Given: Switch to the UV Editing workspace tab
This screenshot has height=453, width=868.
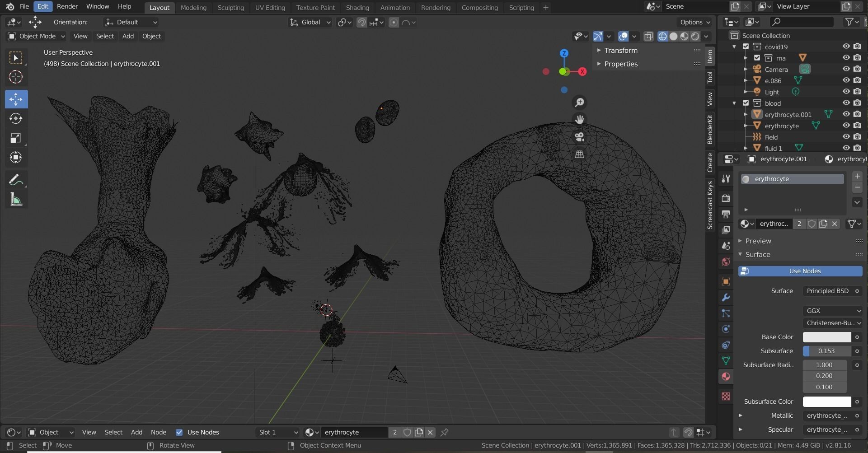Looking at the screenshot, I should tap(270, 7).
